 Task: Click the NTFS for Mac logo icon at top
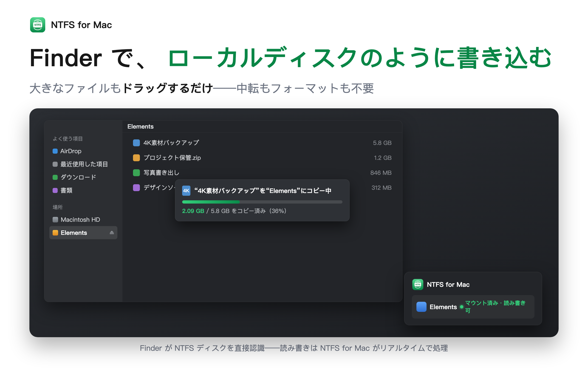coord(38,25)
